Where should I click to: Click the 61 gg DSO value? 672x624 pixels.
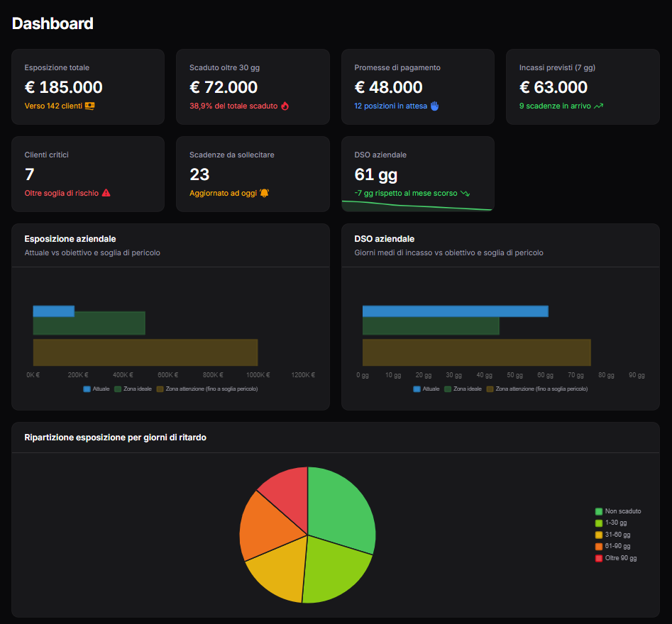pos(376,174)
